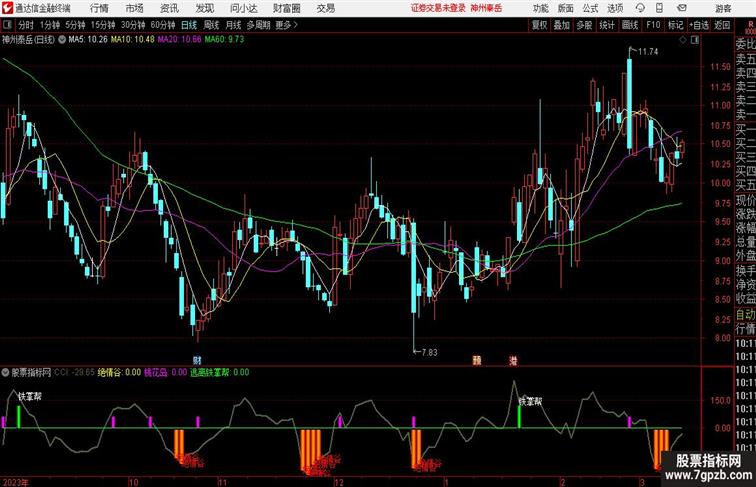Open the 资讯 menu
The height and width of the screenshot is (487, 756).
point(169,8)
